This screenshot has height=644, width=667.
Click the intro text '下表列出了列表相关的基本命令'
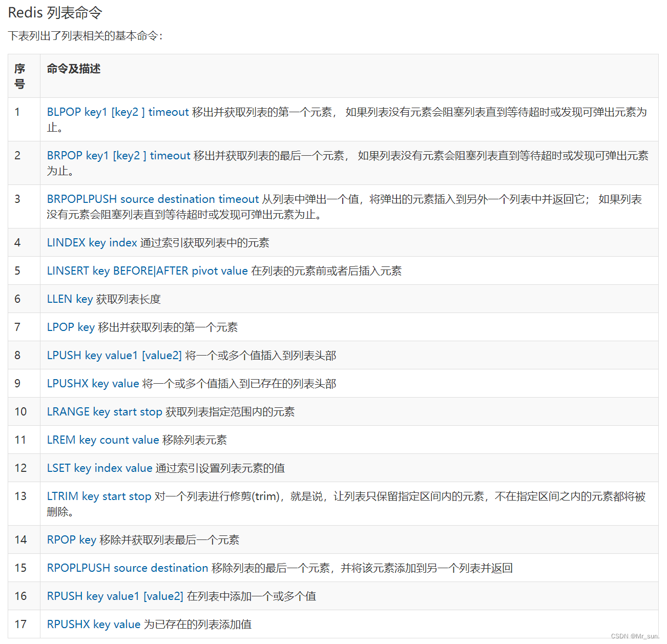[x=83, y=36]
